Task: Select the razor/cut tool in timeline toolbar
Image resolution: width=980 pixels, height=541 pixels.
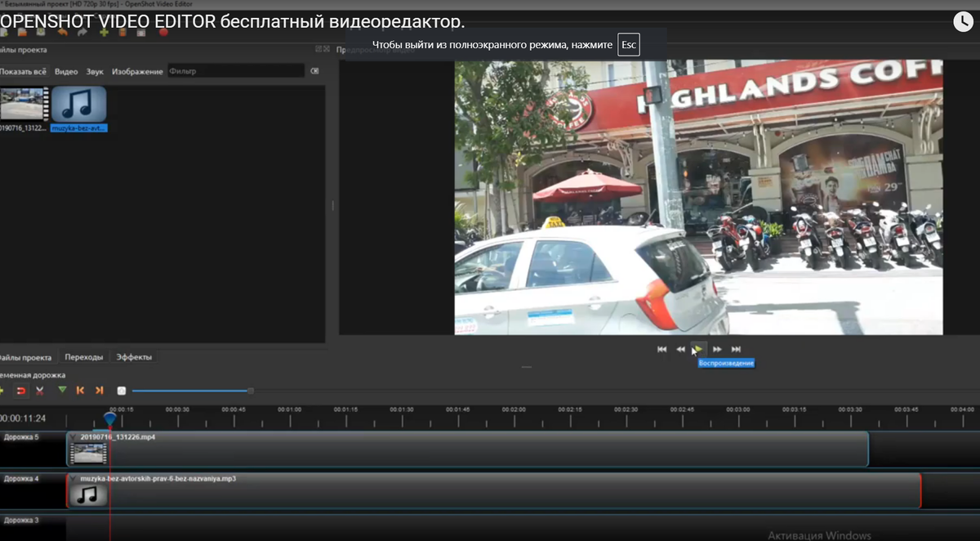Action: [38, 389]
